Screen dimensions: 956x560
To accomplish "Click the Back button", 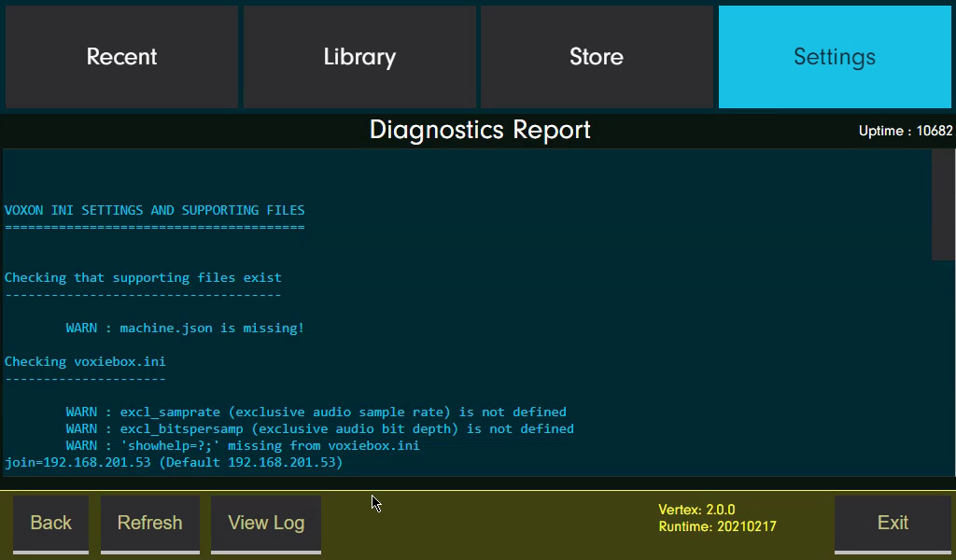I will pyautogui.click(x=50, y=524).
